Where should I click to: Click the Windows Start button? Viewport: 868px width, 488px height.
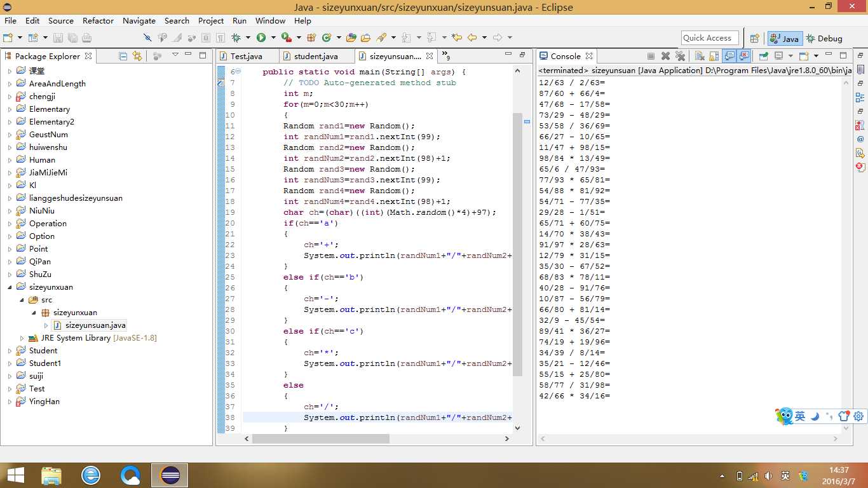coord(15,475)
